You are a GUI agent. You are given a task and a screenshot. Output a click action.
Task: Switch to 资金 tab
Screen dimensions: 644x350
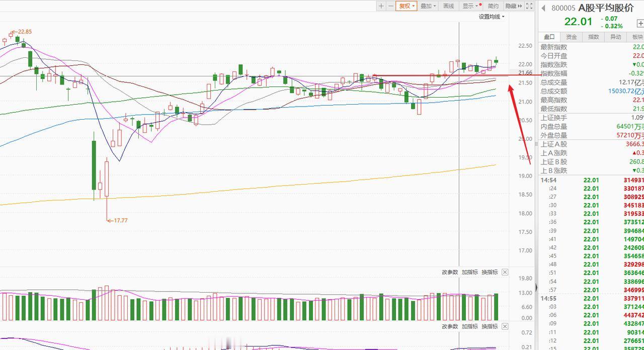571,37
